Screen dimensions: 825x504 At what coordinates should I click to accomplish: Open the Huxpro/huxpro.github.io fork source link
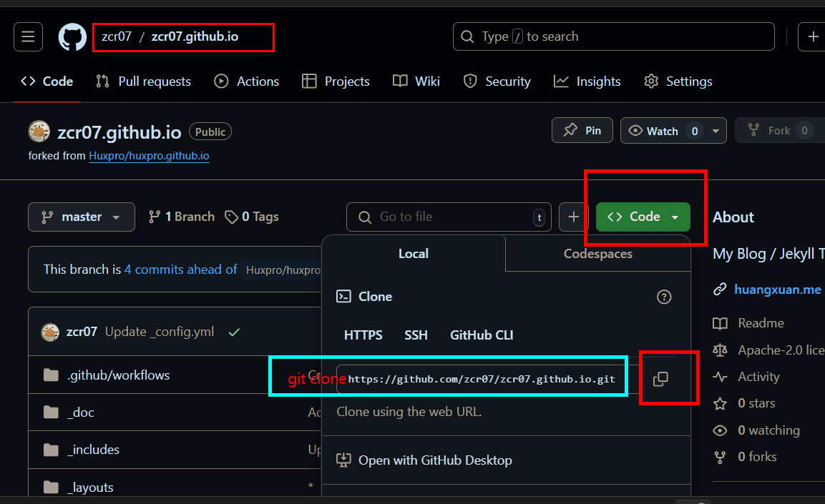point(149,156)
